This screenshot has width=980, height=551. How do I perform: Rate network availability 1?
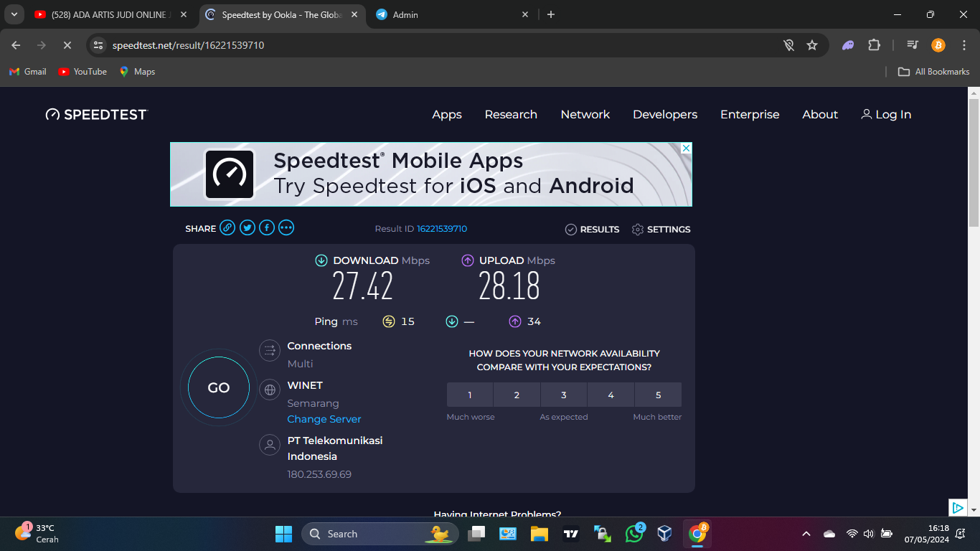click(470, 395)
